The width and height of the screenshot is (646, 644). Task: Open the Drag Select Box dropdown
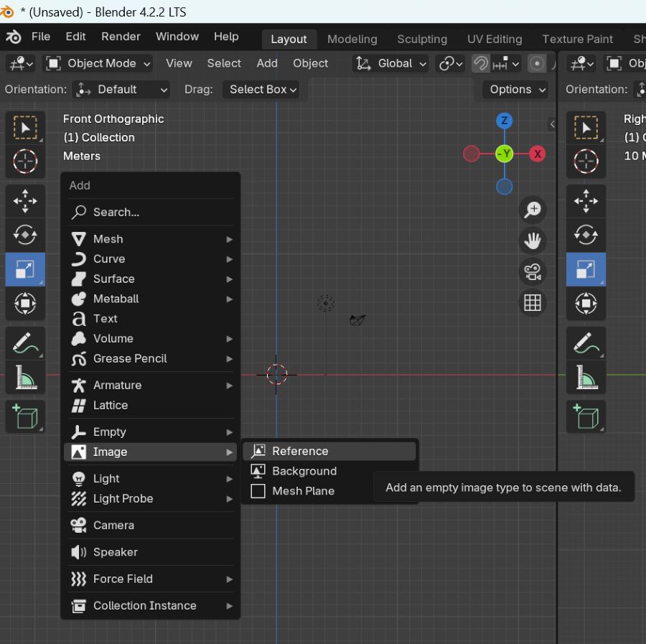[261, 90]
